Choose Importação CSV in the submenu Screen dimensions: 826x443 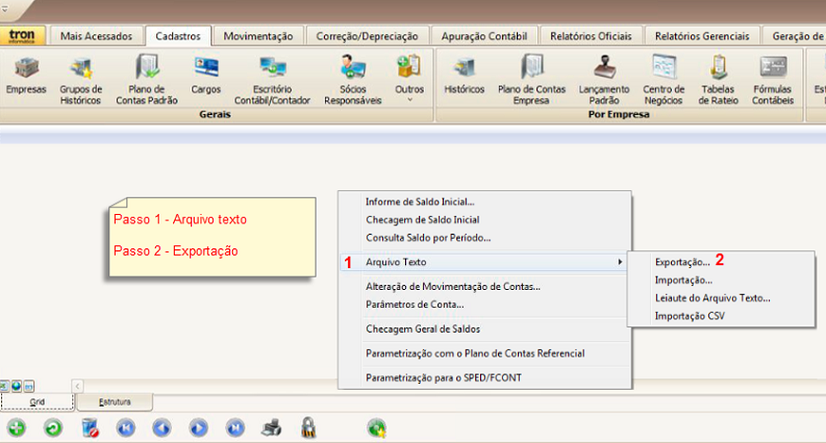(690, 315)
